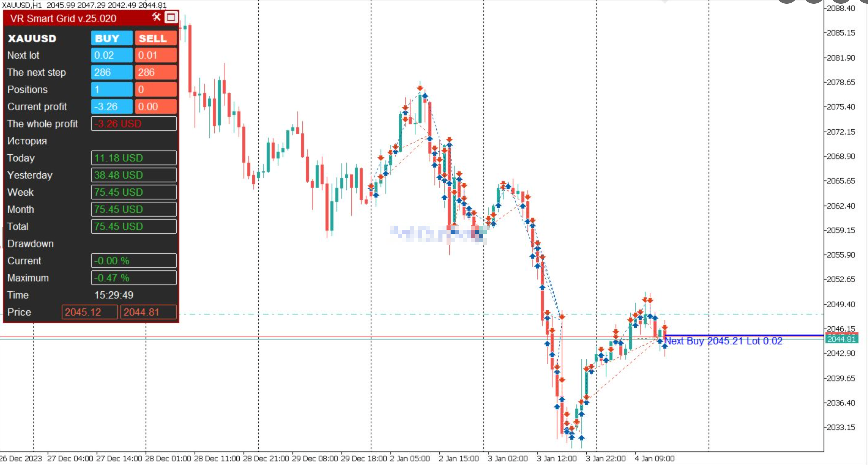This screenshot has height=465, width=868.
Task: Click ask price box 2045.12
Action: tap(89, 312)
